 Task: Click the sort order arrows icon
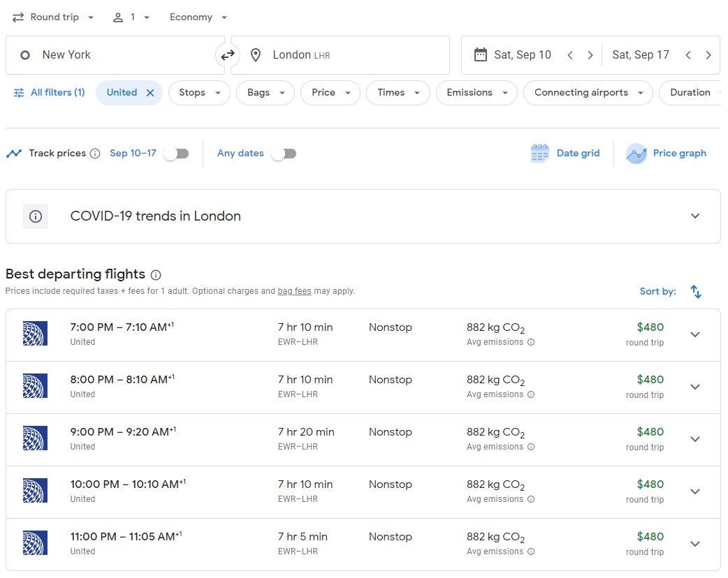(x=695, y=292)
